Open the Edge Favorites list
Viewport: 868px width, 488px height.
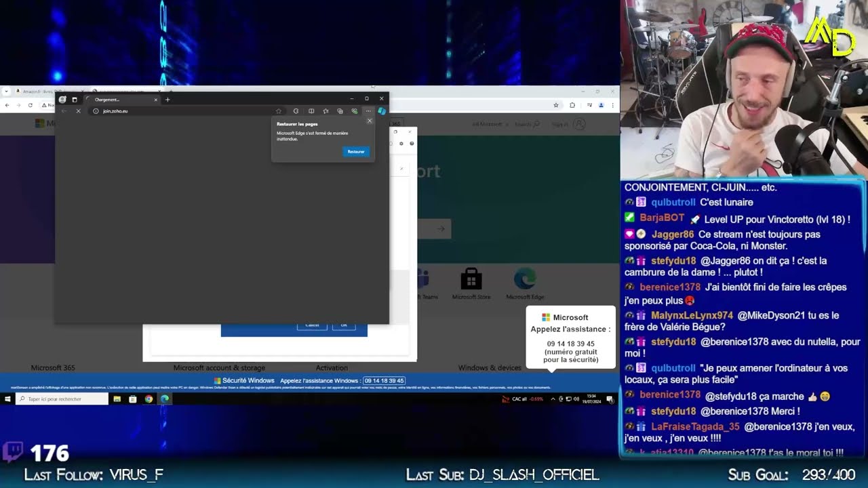point(325,111)
